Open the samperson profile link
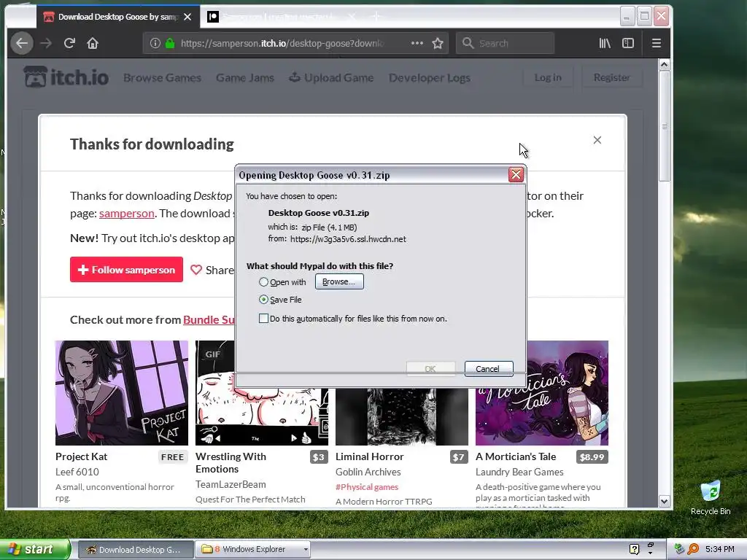The width and height of the screenshot is (747, 560). tap(127, 214)
